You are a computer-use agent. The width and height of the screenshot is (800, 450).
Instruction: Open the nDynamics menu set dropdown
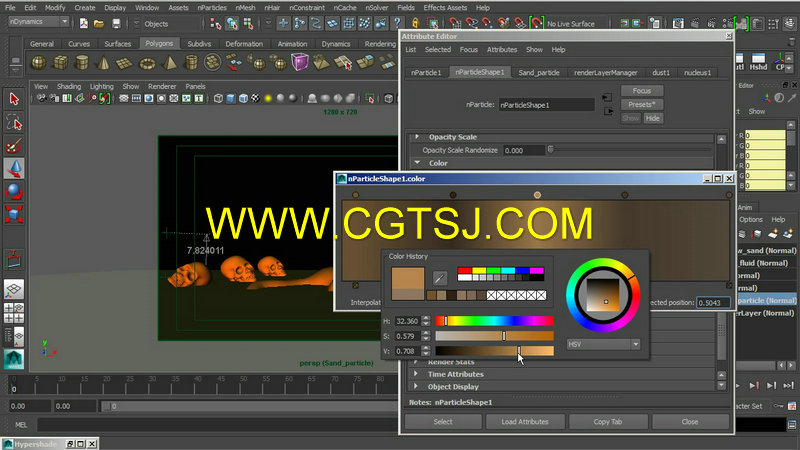[39, 22]
